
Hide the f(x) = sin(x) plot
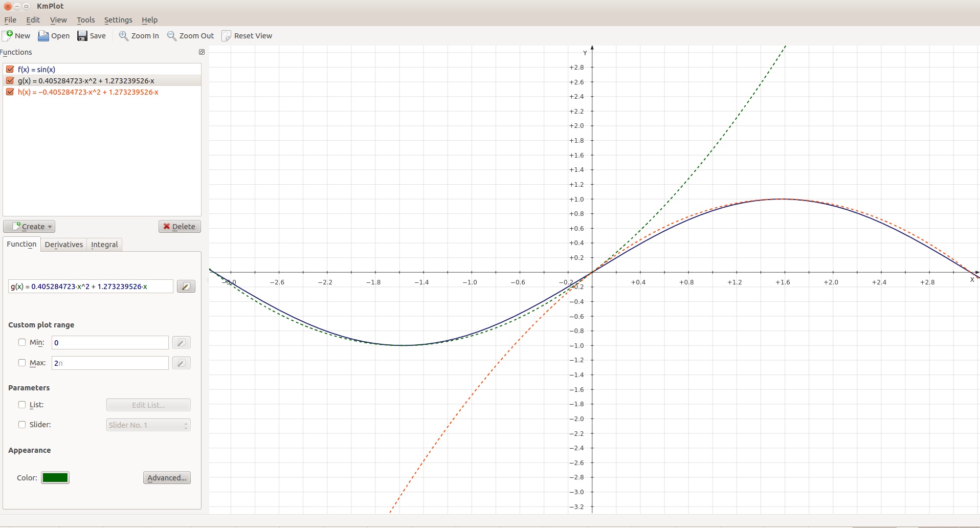click(x=10, y=70)
